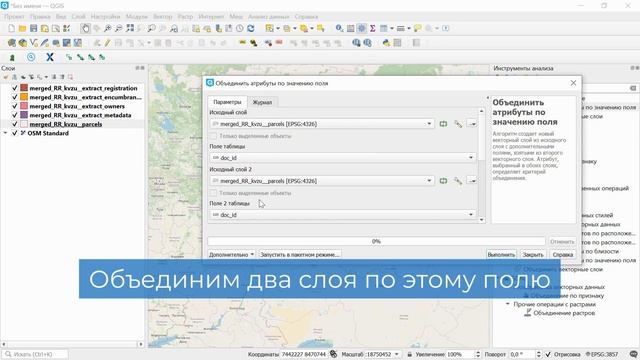Open the Проект menu
This screenshot has width=640, height=360.
coord(14,17)
